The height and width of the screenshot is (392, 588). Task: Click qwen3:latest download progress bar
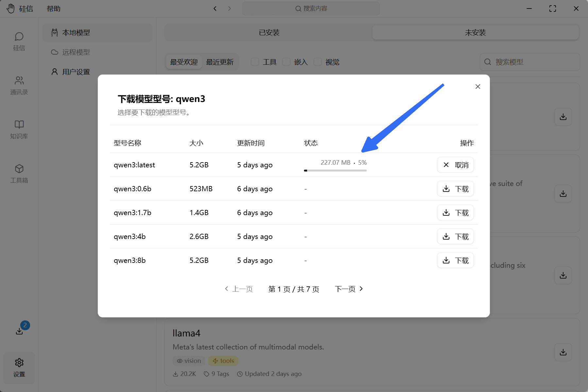[335, 170]
